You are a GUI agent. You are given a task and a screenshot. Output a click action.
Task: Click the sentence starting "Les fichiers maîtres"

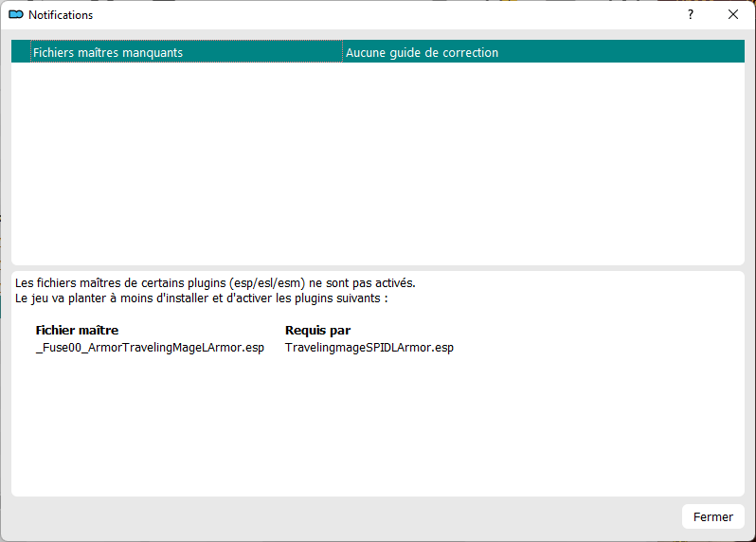[215, 283]
